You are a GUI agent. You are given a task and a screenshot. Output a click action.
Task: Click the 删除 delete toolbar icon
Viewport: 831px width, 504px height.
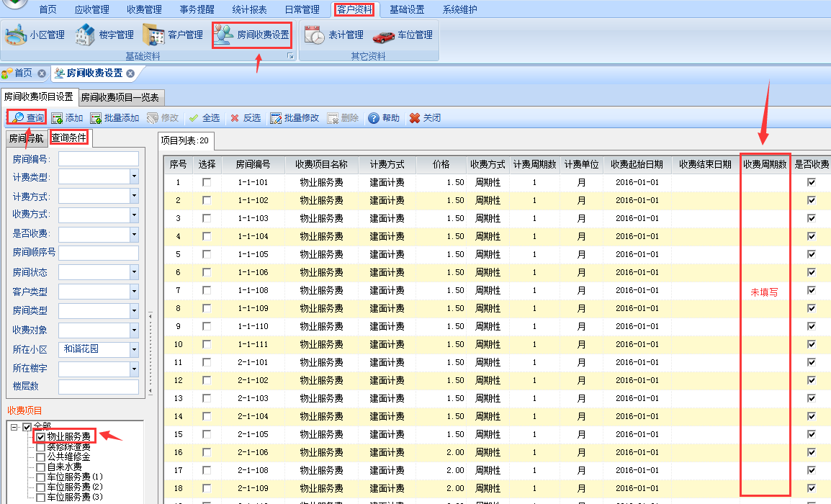click(x=333, y=117)
